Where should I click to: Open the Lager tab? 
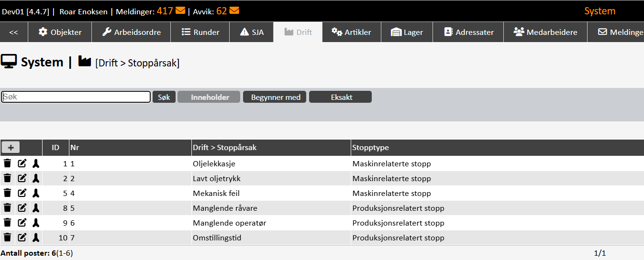pyautogui.click(x=407, y=32)
